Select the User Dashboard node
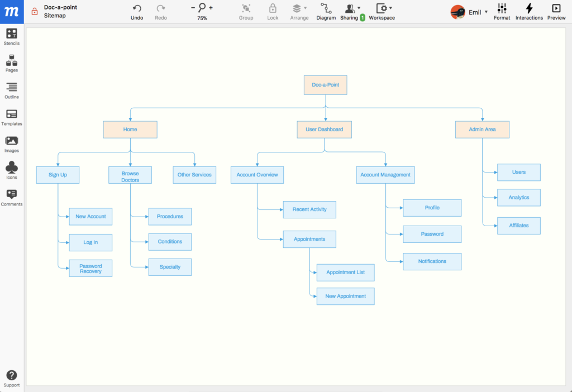Screen dimensions: 572x392 pos(325,130)
